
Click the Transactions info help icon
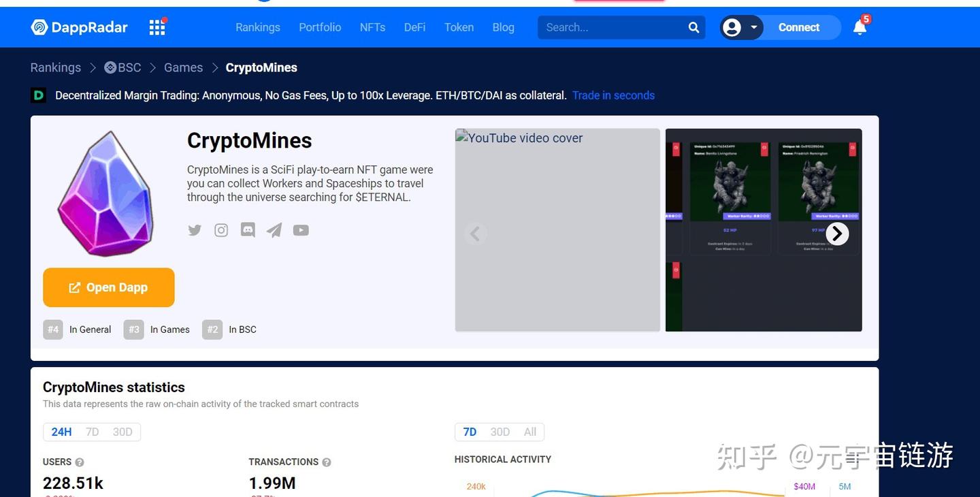[327, 462]
